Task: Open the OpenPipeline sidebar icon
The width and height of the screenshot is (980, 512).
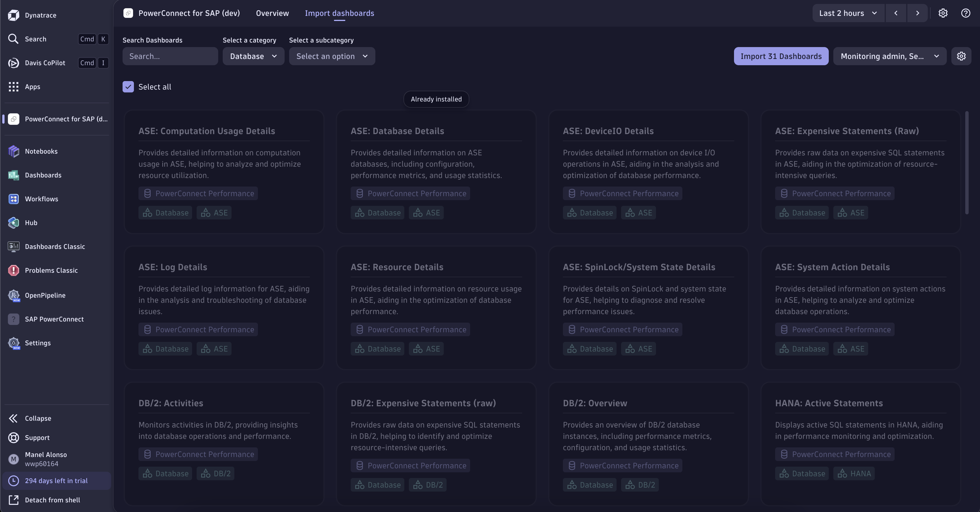Action: (x=13, y=295)
